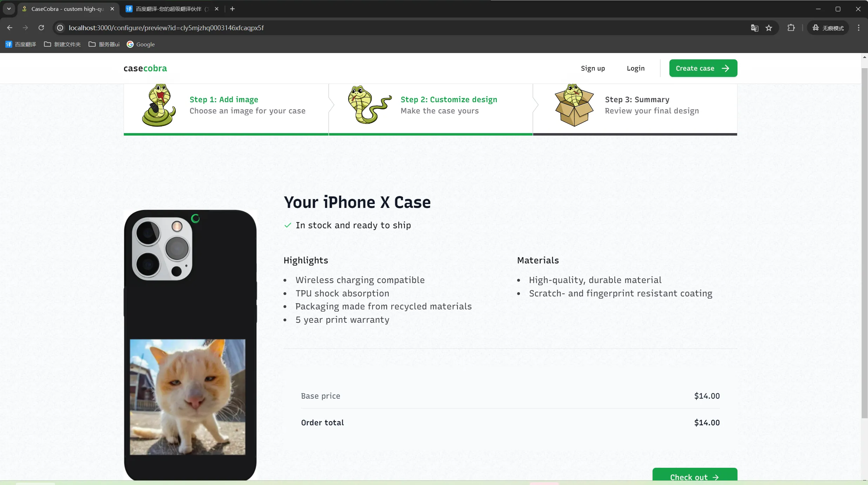Open a new browser tab
Screen dimensions: 868x485
point(232,9)
